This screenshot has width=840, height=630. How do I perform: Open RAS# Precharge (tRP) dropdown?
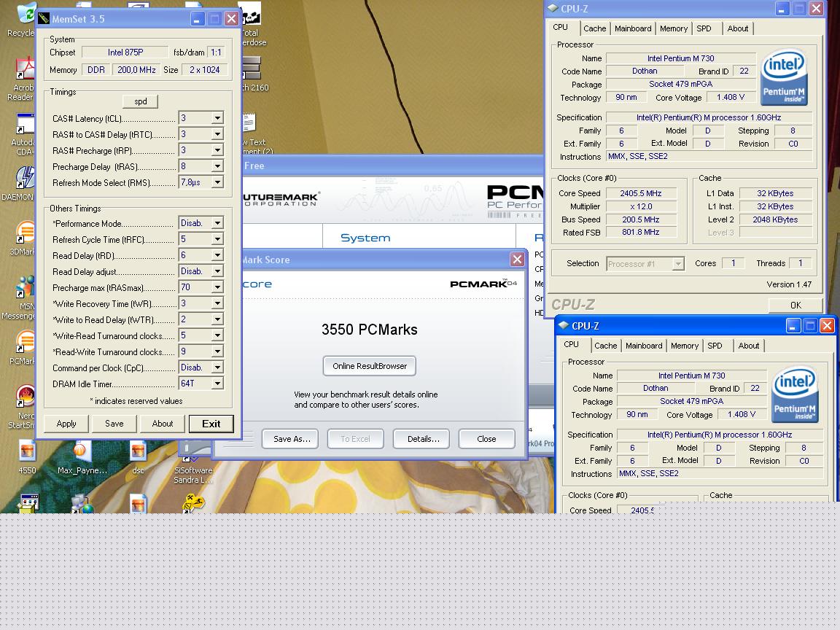click(x=217, y=150)
